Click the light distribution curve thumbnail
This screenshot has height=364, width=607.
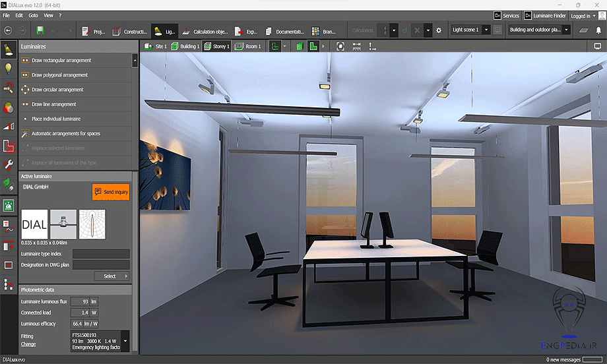tap(92, 224)
